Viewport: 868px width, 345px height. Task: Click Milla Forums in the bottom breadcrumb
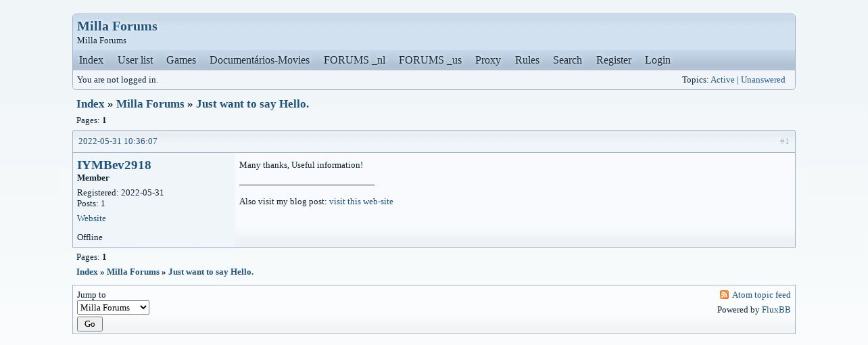click(133, 272)
